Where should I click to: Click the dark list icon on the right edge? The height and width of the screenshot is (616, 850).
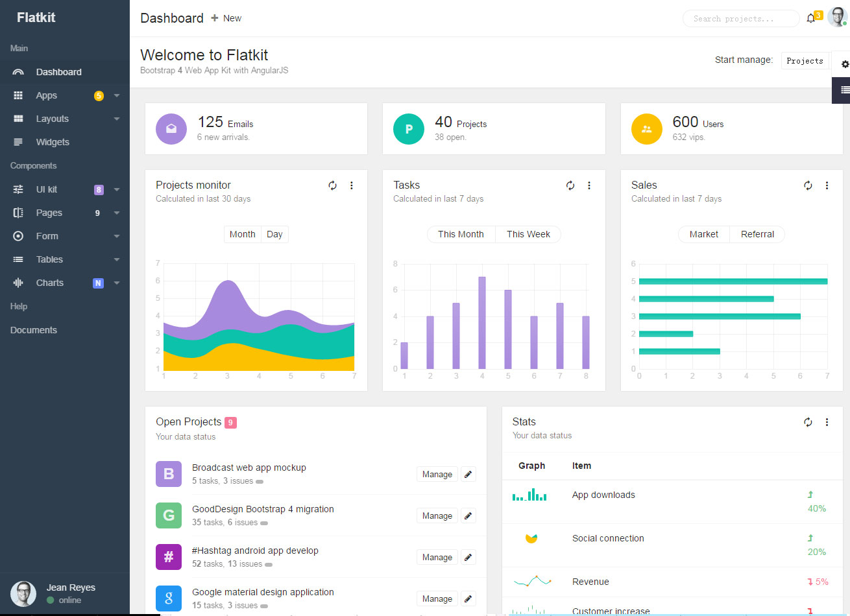tap(844, 90)
